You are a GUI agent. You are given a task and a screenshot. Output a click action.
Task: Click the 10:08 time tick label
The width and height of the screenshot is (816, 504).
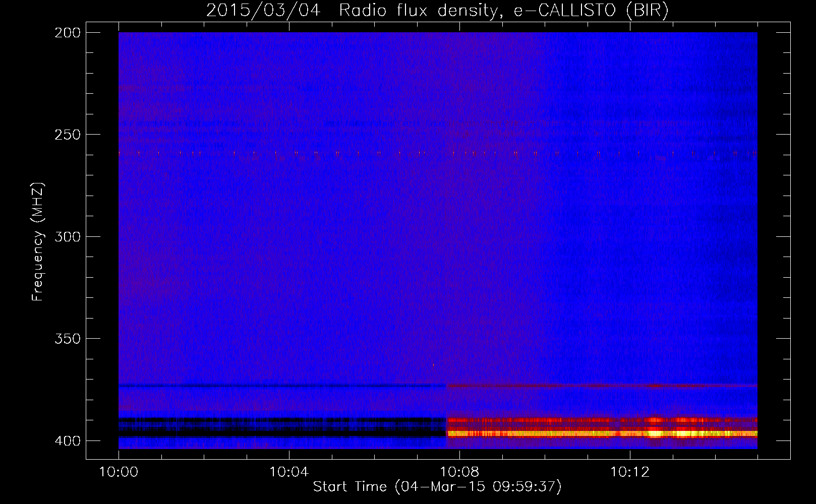point(459,472)
